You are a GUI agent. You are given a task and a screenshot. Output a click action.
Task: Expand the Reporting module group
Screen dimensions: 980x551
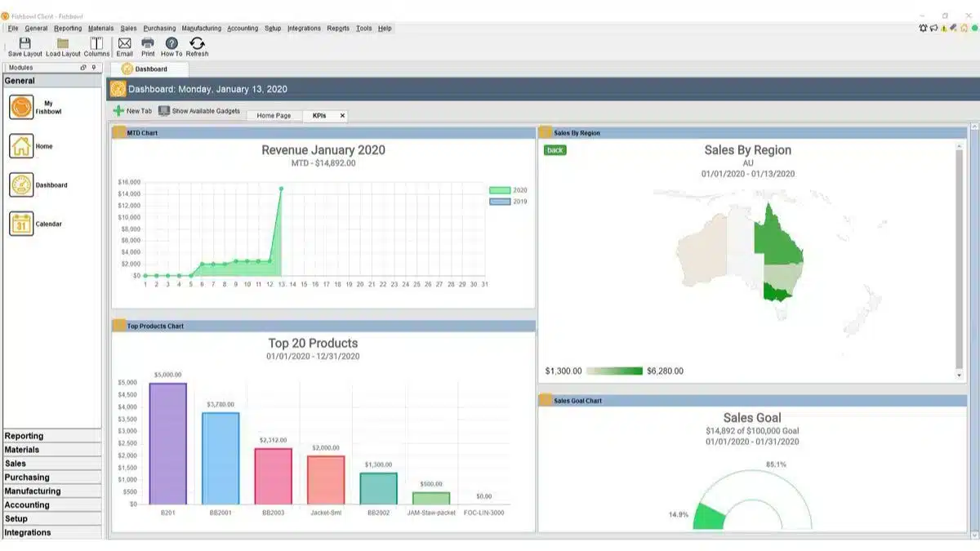pos(52,436)
